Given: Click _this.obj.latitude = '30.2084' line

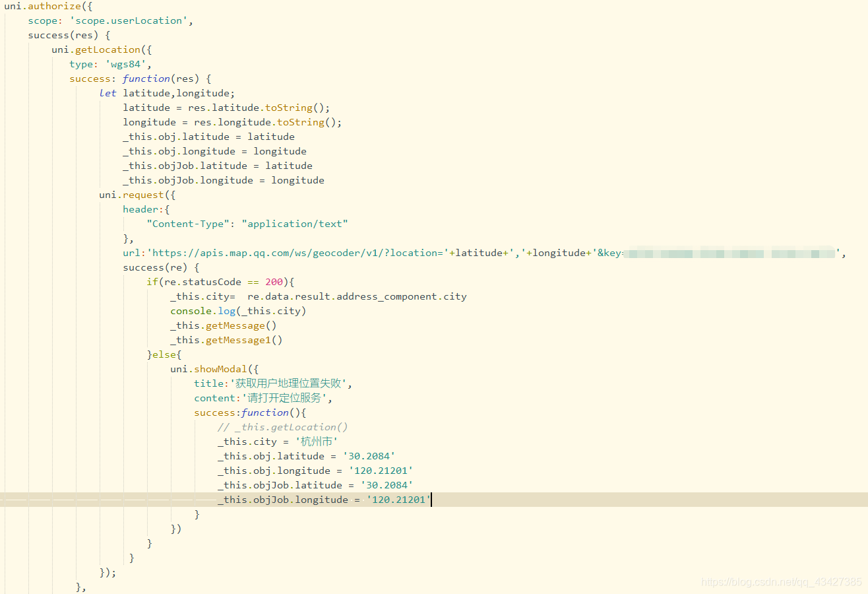Looking at the screenshot, I should 307,456.
